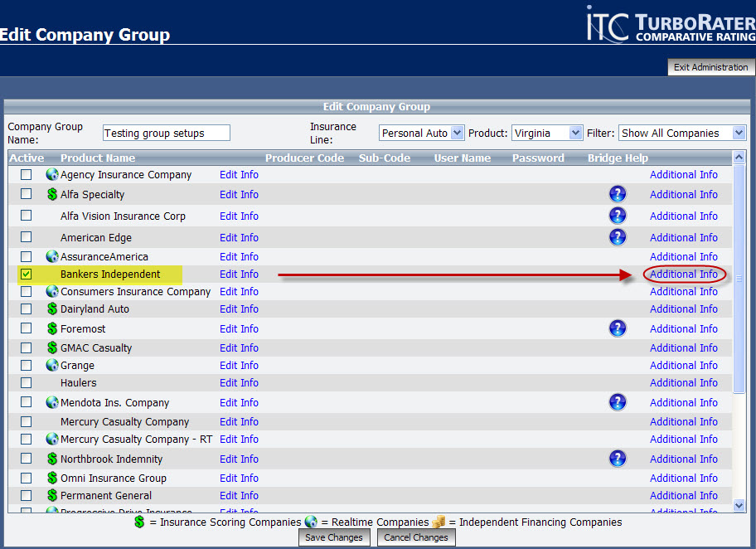Sort by the Active column header
756x549 pixels.
(x=27, y=158)
